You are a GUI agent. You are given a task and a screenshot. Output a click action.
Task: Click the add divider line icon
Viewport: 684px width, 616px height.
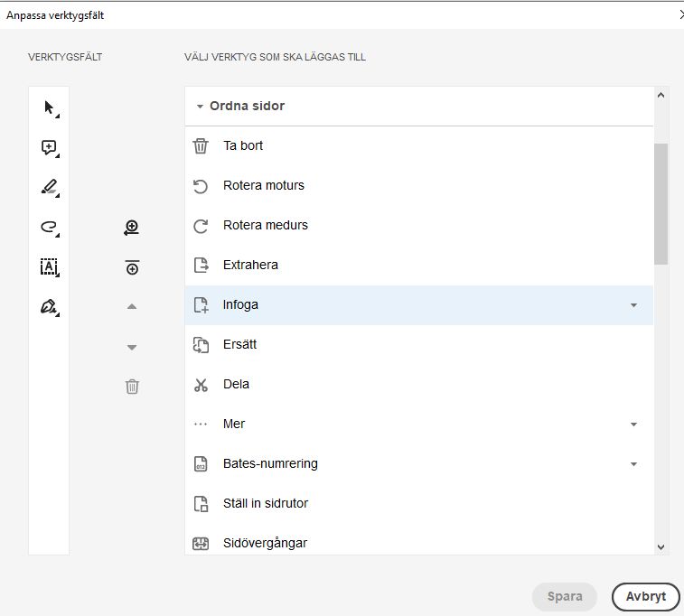point(132,267)
